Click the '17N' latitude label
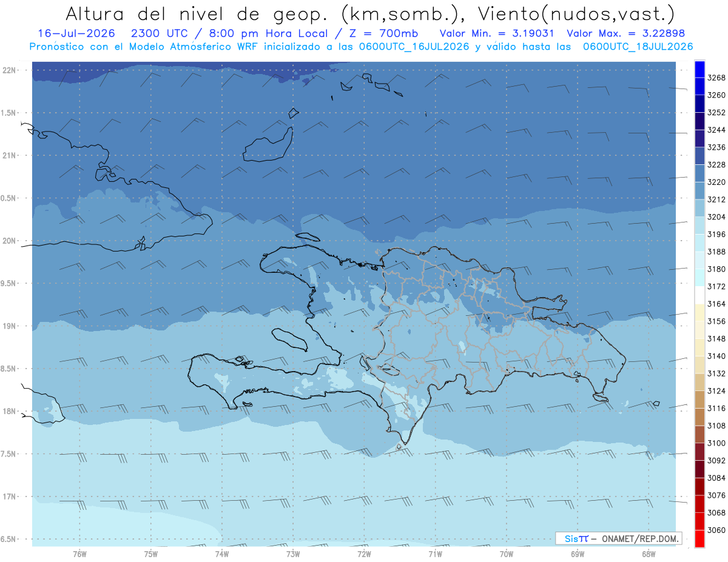This screenshot has width=728, height=562. click(9, 497)
